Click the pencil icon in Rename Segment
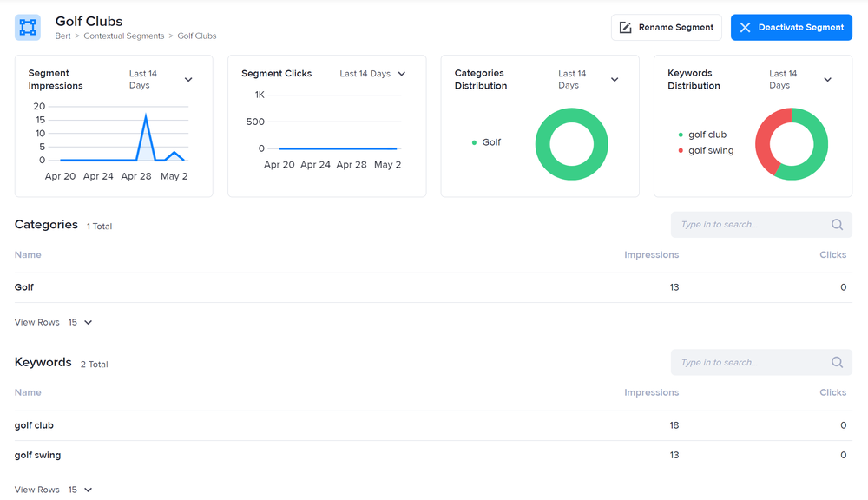The width and height of the screenshot is (868, 500). [625, 28]
